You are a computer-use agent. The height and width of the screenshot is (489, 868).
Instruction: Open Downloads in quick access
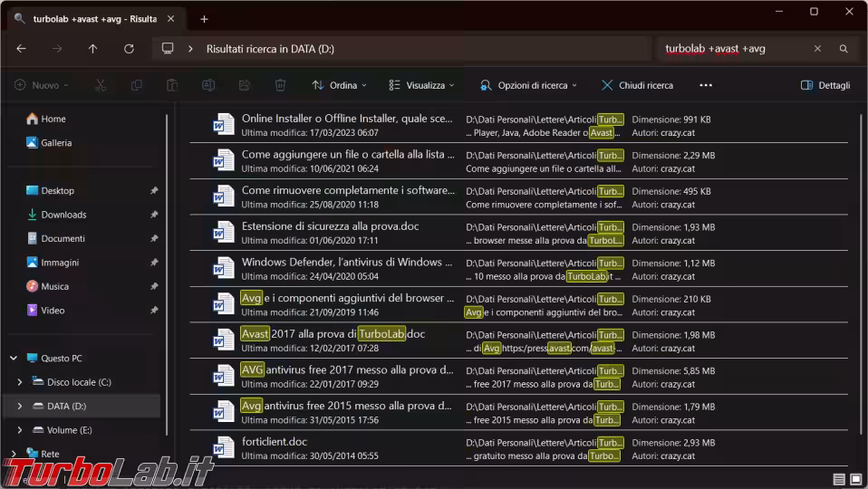[56, 215]
